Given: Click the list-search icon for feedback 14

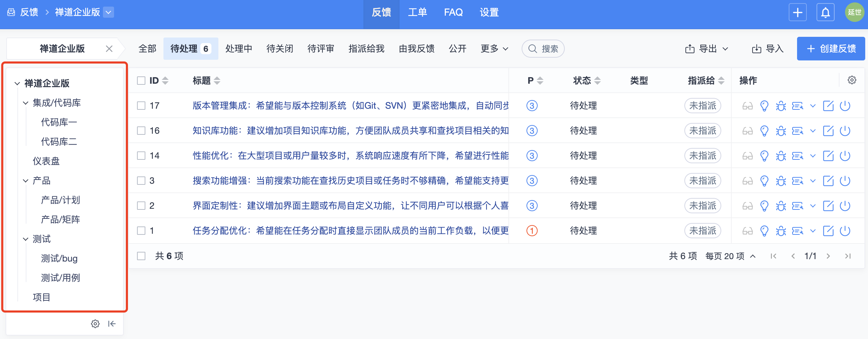Looking at the screenshot, I should 797,156.
